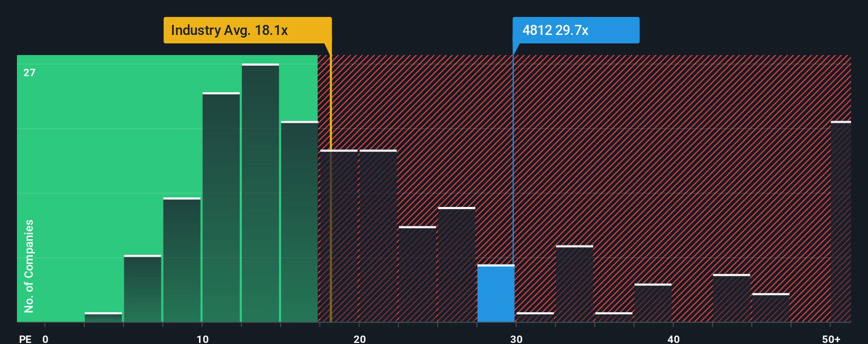Click the bar between PE 42 and 45
Viewport: 868px width, 344px height.
(x=731, y=298)
